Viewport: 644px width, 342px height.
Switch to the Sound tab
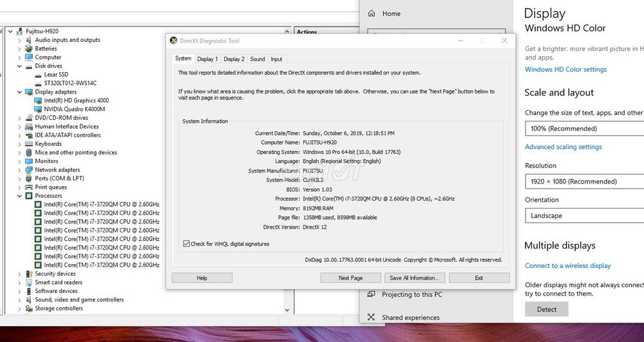(x=258, y=59)
